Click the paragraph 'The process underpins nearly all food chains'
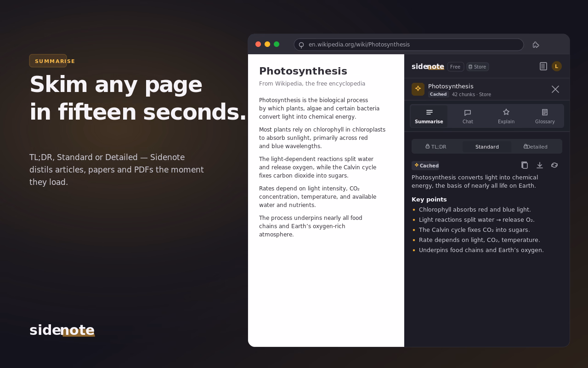Viewport: 588px width, 368px height. click(311, 226)
